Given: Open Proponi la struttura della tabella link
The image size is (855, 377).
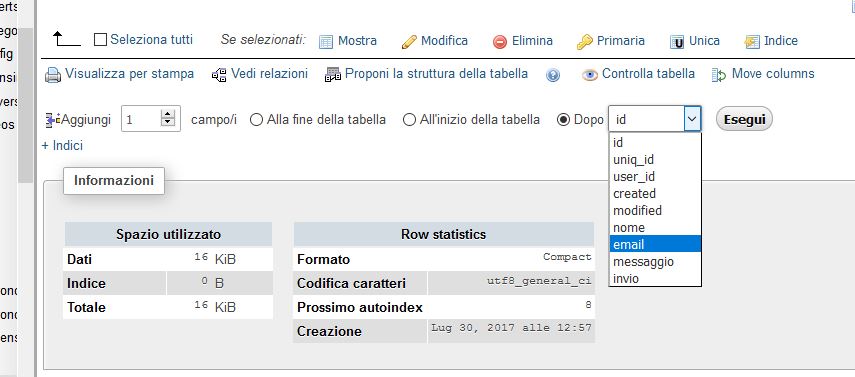Looking at the screenshot, I should [x=436, y=74].
